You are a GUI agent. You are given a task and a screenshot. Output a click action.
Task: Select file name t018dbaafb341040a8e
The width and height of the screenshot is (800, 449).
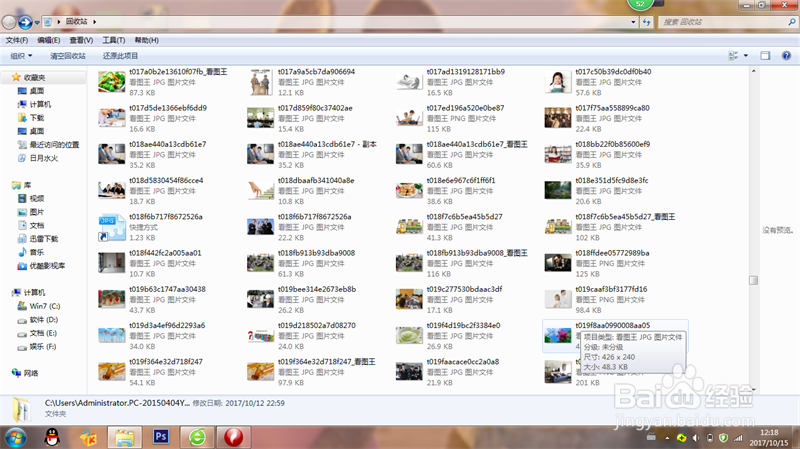pyautogui.click(x=316, y=181)
